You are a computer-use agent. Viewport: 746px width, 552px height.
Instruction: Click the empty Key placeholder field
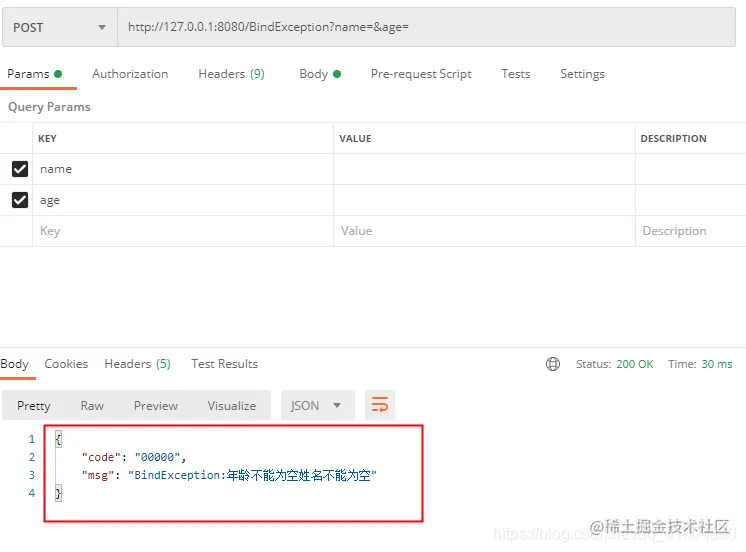(x=183, y=231)
